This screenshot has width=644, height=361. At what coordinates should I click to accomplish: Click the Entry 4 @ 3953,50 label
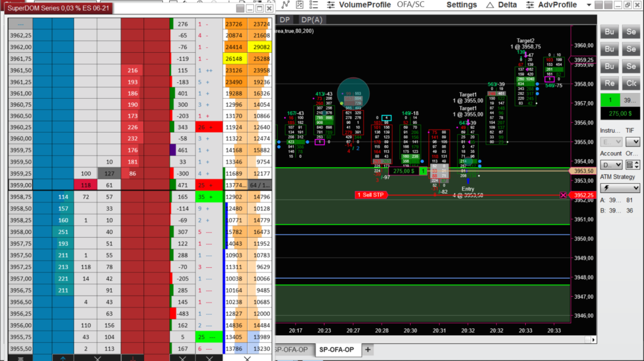tap(468, 192)
